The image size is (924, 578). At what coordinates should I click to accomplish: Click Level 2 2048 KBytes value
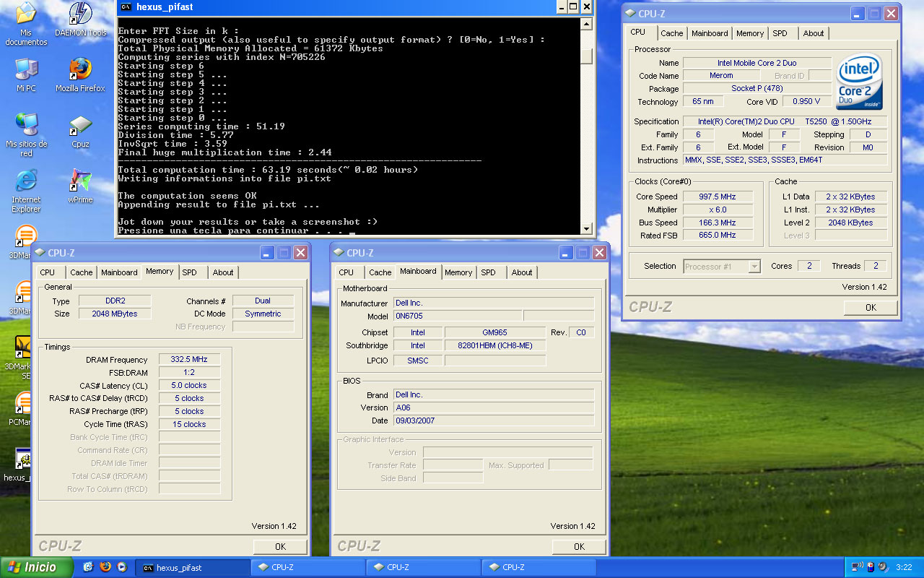tap(851, 223)
